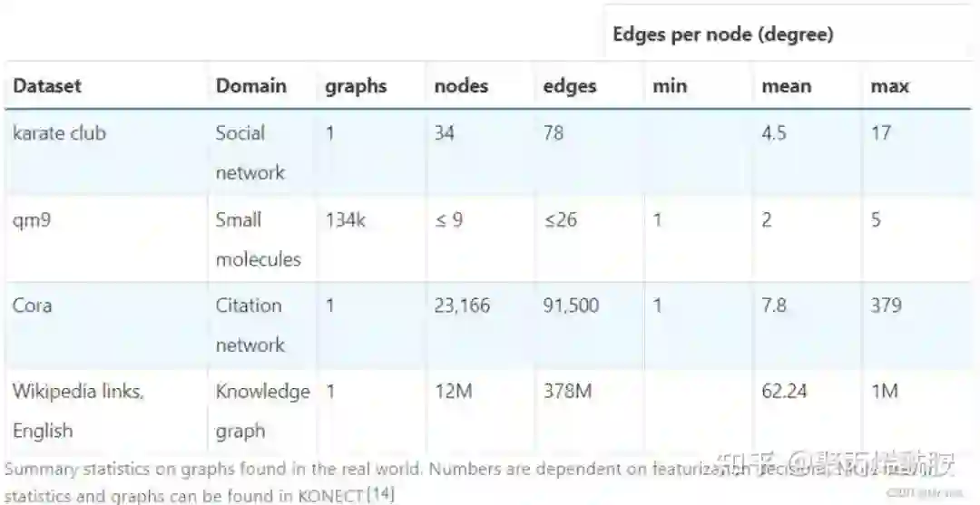Viewport: 980px width, 505px height.
Task: Select the 378M edges value
Action: click(x=567, y=392)
